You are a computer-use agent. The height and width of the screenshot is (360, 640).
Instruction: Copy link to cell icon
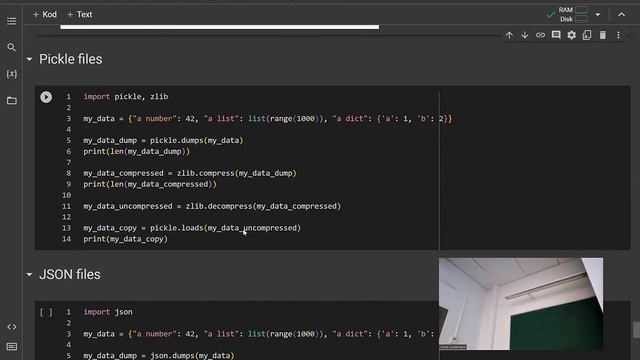(540, 35)
